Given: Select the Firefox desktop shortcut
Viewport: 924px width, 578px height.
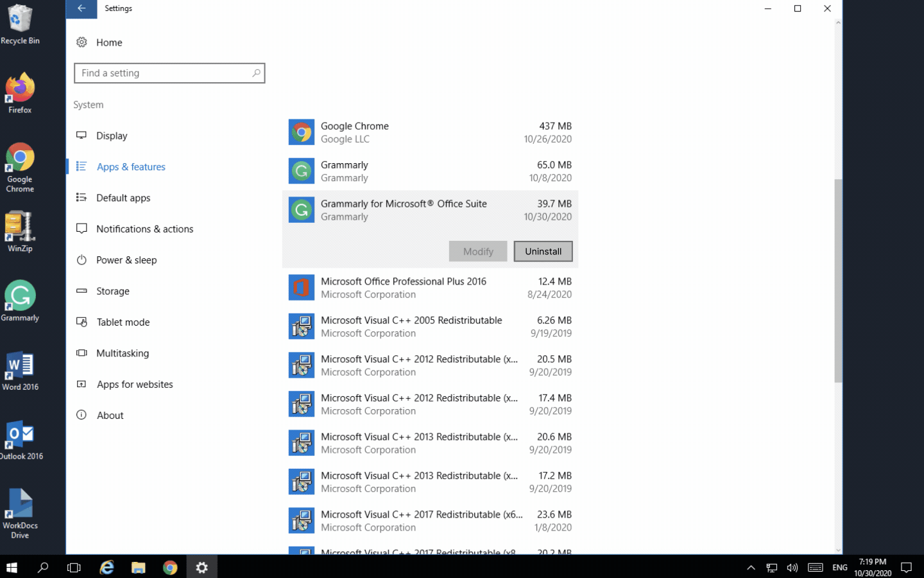Looking at the screenshot, I should (20, 94).
